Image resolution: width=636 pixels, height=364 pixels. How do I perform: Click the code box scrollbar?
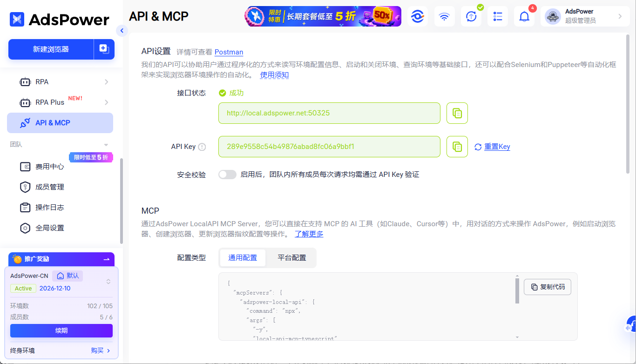click(517, 291)
